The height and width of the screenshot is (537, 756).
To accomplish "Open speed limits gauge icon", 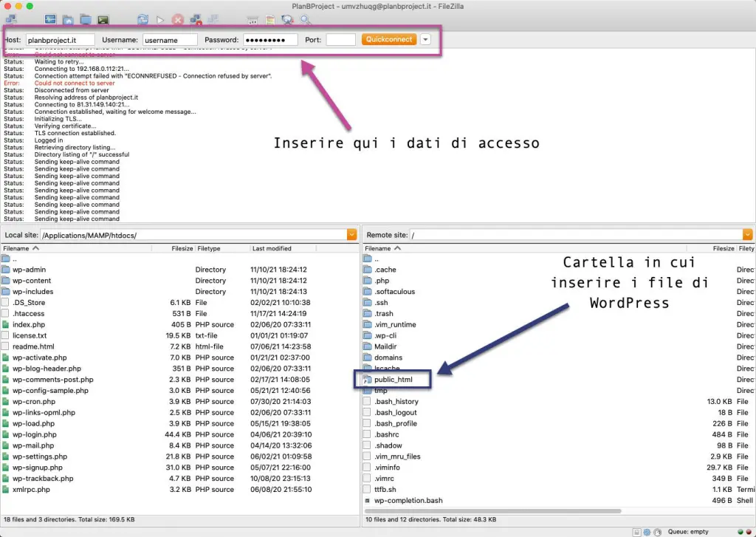I will [658, 532].
